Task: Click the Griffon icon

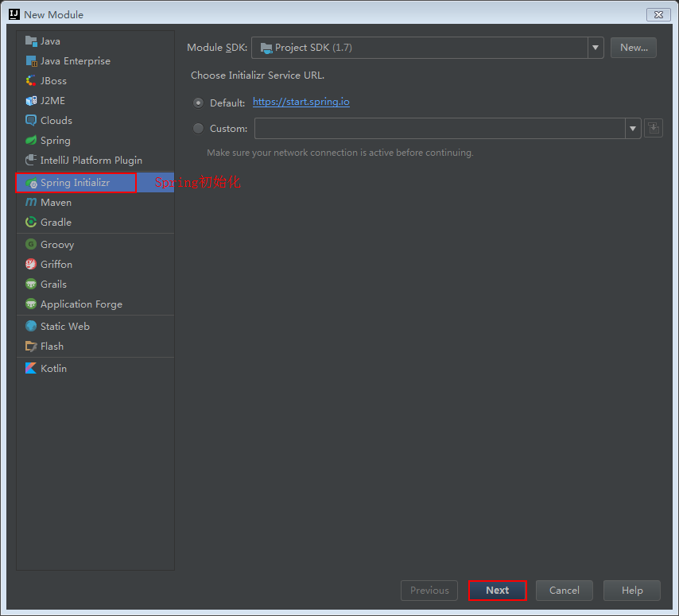Action: click(31, 264)
